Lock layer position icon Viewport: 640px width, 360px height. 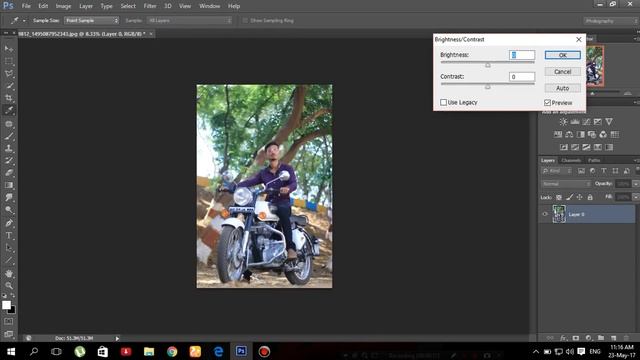[x=580, y=197]
